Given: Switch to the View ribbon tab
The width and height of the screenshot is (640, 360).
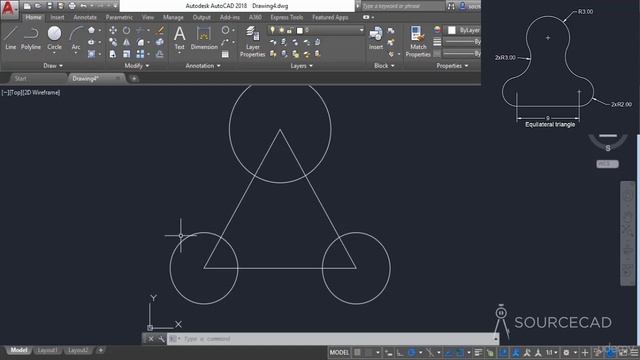Looking at the screenshot, I should click(x=148, y=17).
